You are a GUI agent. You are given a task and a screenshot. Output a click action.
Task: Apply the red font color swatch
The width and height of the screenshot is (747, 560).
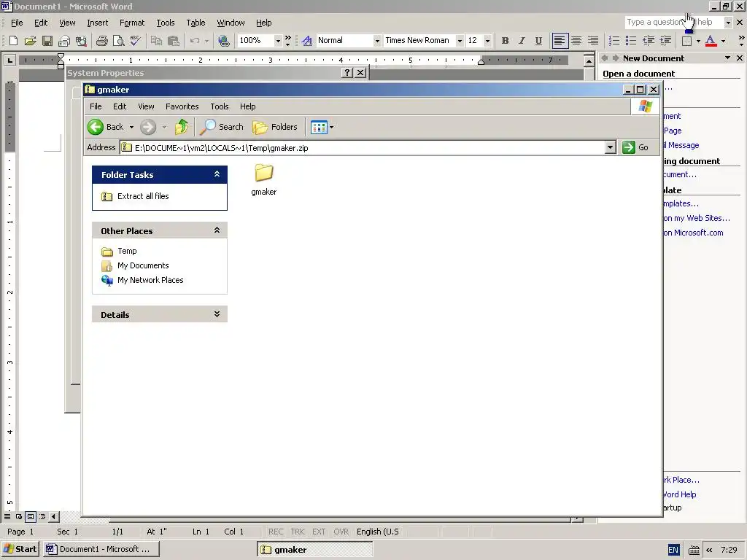(711, 41)
